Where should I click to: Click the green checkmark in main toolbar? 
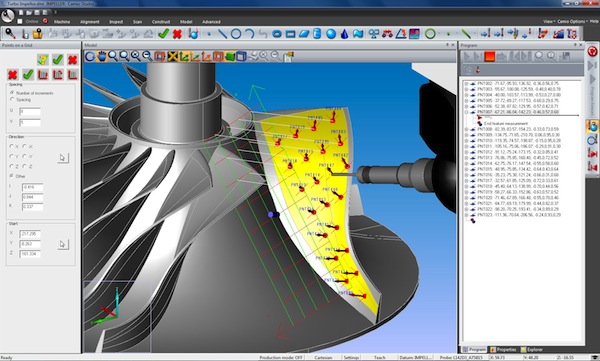click(163, 34)
